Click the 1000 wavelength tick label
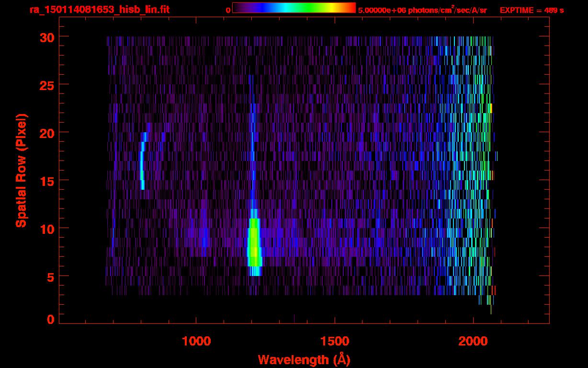Viewport: 588px width, 368px height. 196,341
